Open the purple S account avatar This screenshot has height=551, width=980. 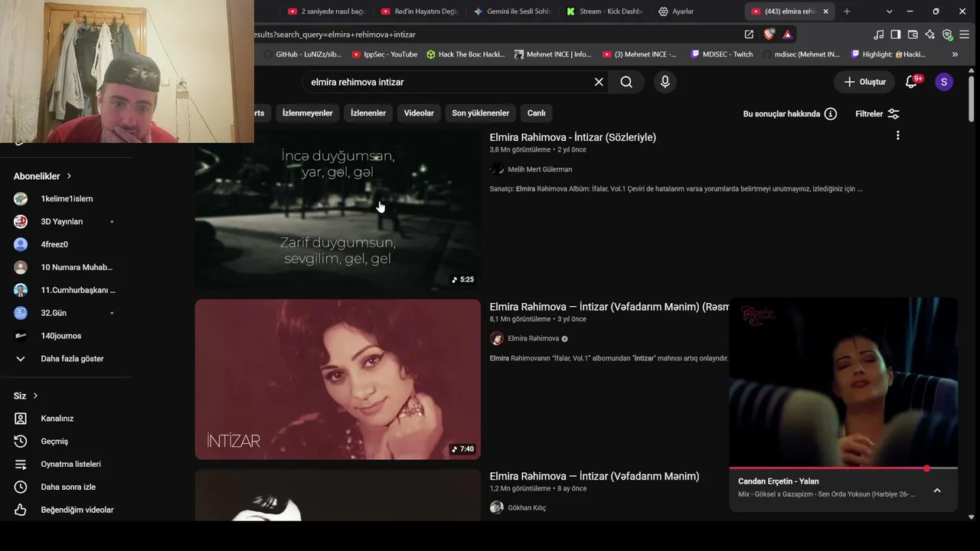click(x=944, y=82)
